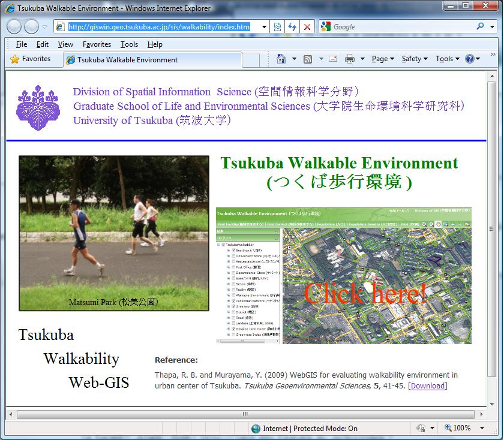Open the Page command bar dropdown
Viewport: 504px width, 440px height.
click(383, 59)
